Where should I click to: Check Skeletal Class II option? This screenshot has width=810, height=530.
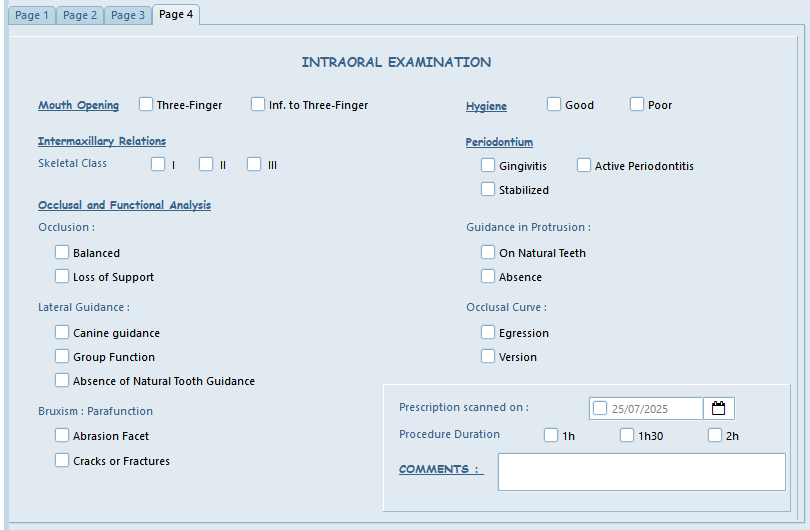[x=206, y=164]
